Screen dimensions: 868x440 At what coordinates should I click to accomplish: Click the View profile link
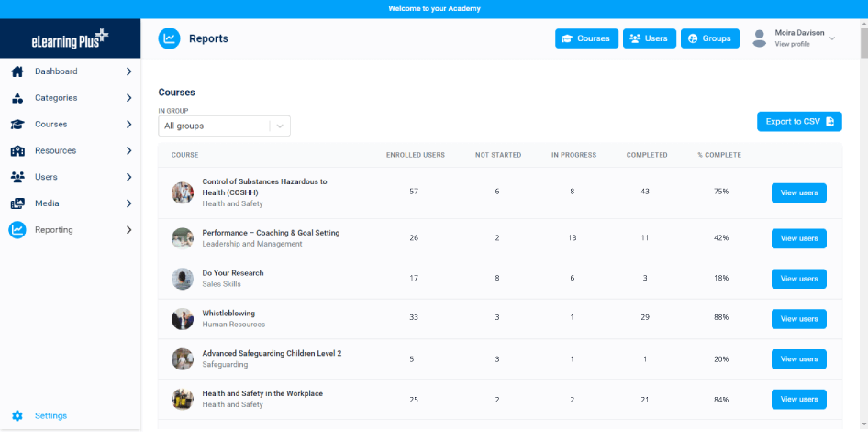click(792, 44)
